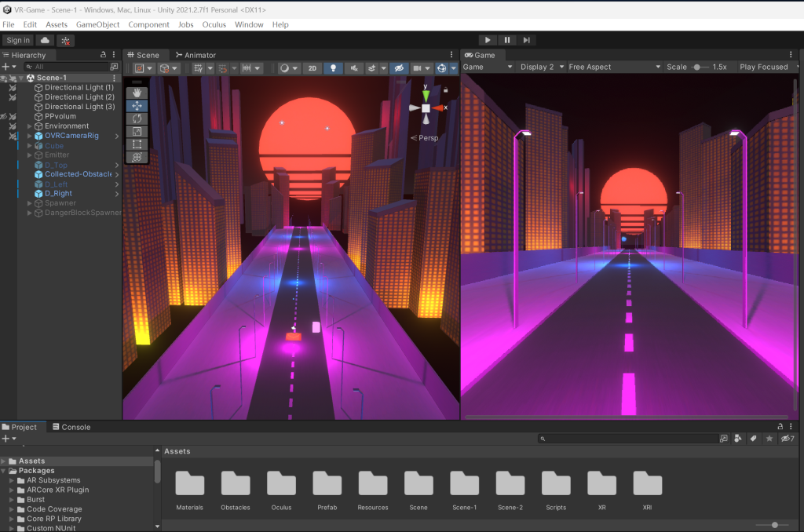Toggle 2D view mode in Scene
The image size is (804, 532).
pyautogui.click(x=312, y=68)
